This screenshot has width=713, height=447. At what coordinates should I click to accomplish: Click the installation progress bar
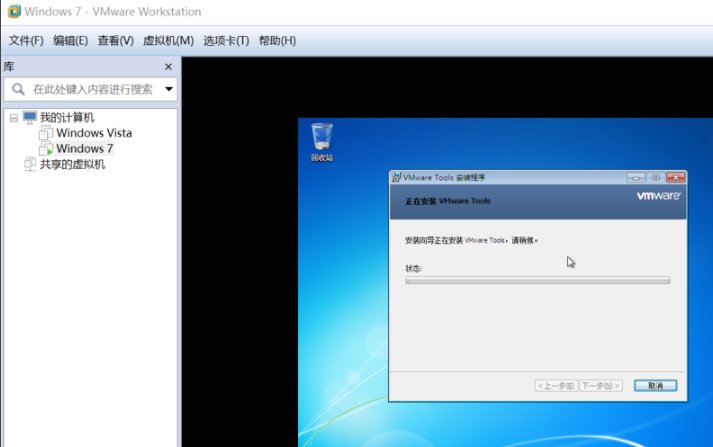(x=537, y=280)
